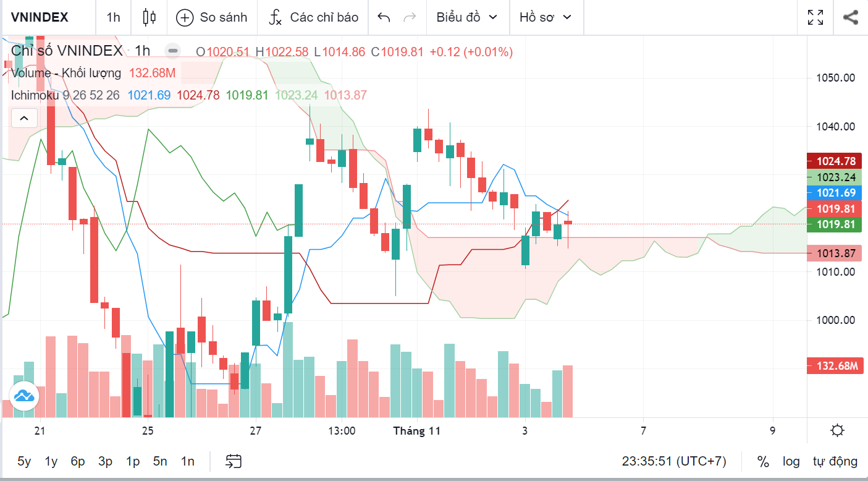Select the 1p time range

click(133, 461)
